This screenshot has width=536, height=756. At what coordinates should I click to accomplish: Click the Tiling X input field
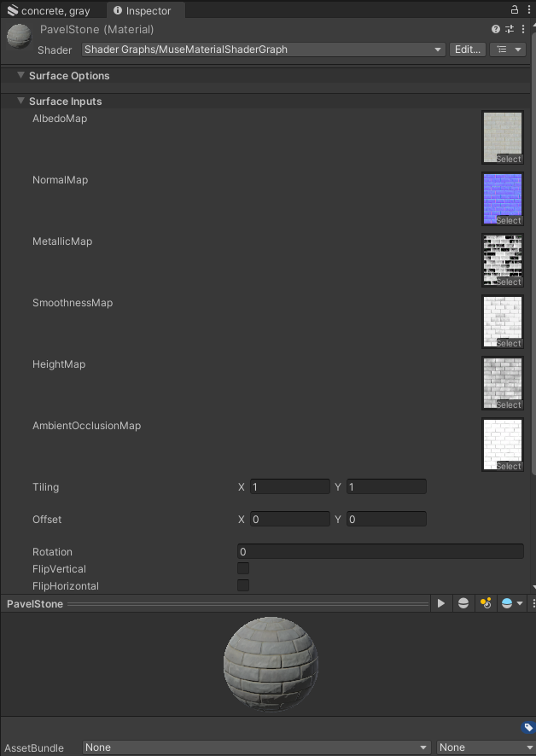[290, 486]
